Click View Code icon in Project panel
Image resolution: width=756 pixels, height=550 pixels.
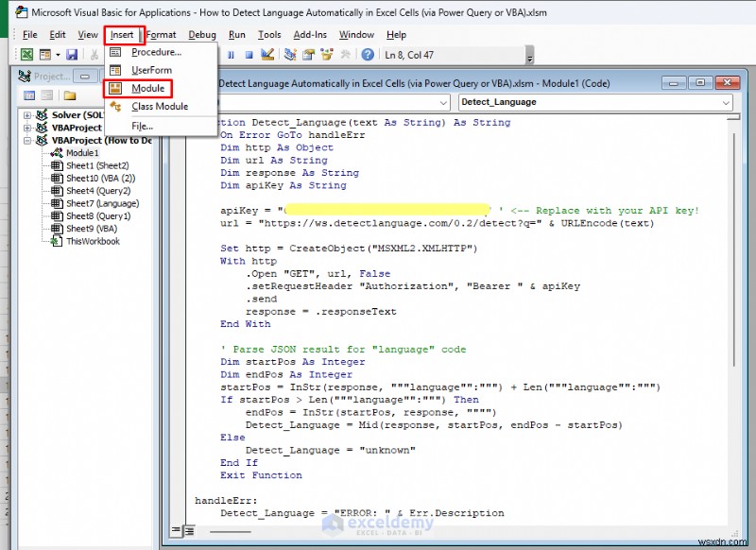click(29, 95)
